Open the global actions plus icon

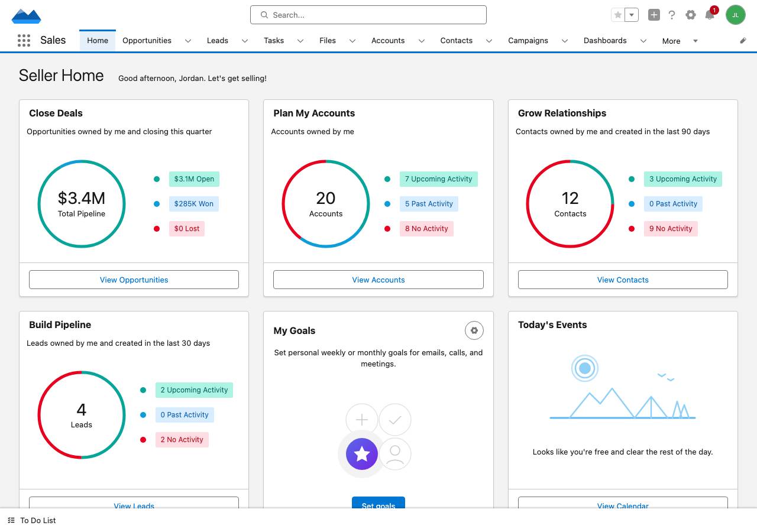pyautogui.click(x=654, y=15)
